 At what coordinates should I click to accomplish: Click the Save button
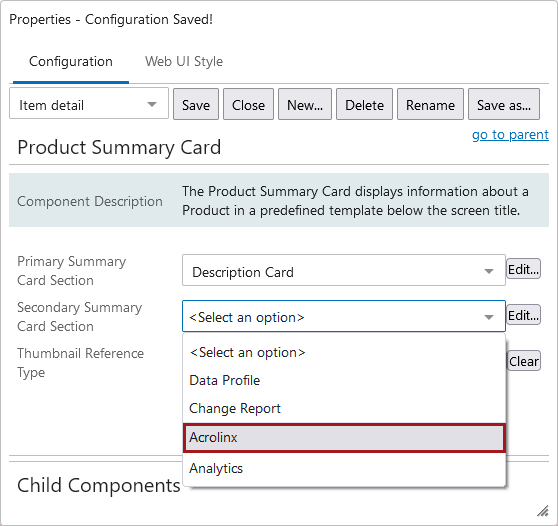(x=196, y=105)
